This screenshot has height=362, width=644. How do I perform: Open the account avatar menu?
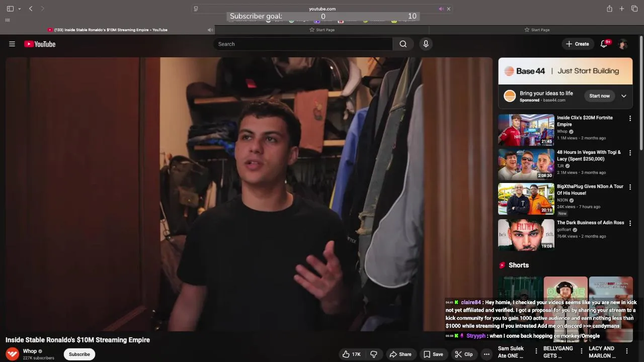[623, 44]
